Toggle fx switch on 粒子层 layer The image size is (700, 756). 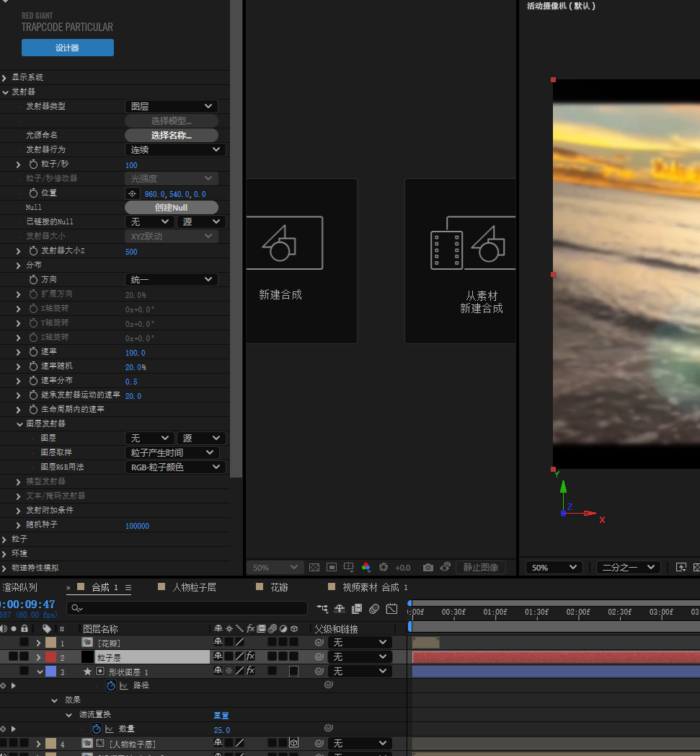click(250, 656)
